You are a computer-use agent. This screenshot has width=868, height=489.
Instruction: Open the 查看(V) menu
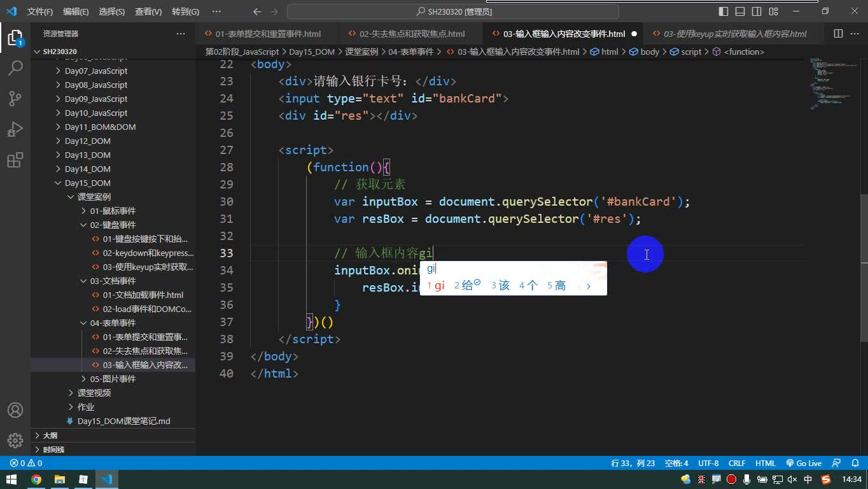point(148,11)
